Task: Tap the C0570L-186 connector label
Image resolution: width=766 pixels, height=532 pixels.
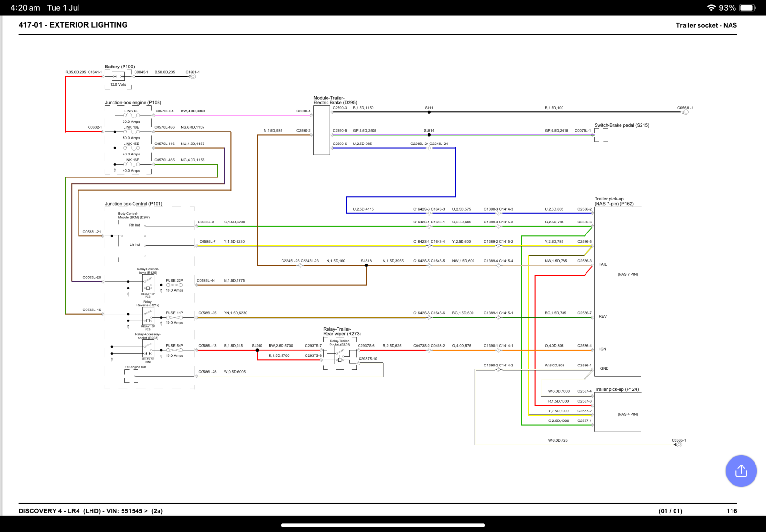Action: 164,127
